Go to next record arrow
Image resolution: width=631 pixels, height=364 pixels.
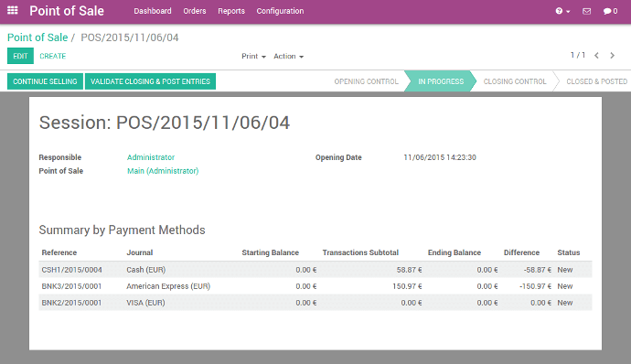point(612,56)
